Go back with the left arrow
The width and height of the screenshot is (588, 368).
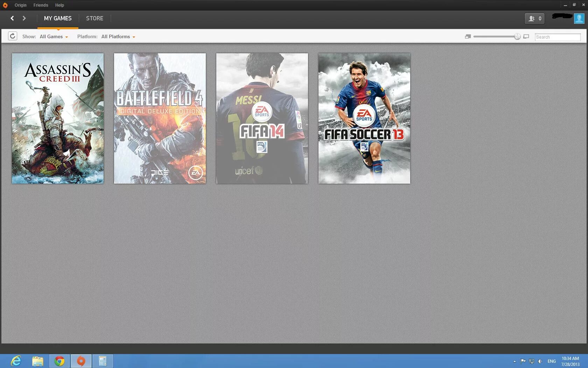(x=12, y=18)
